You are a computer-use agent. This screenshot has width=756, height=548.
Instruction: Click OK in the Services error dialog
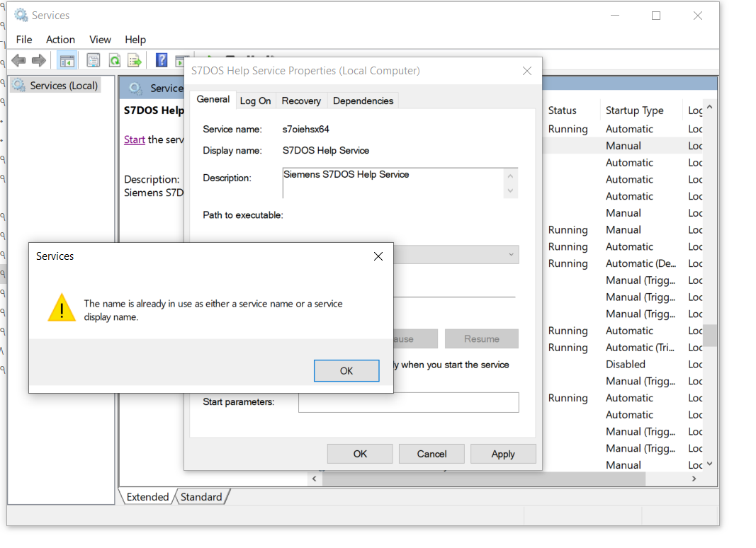(x=346, y=370)
